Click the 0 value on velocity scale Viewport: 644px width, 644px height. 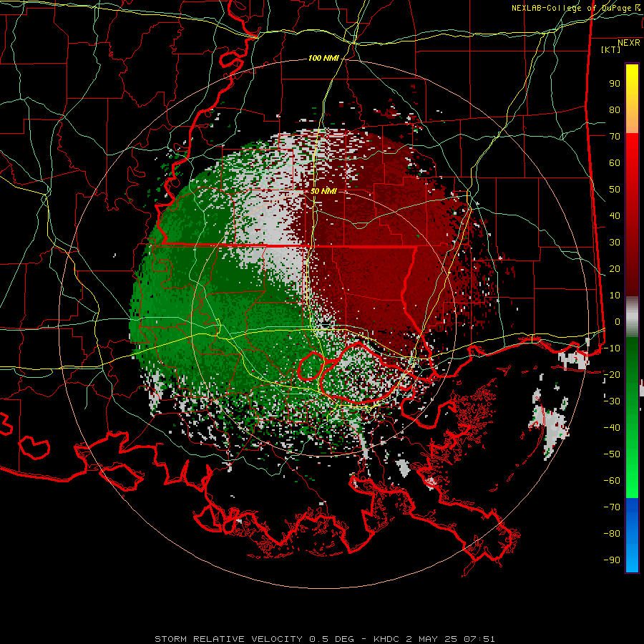(x=618, y=322)
